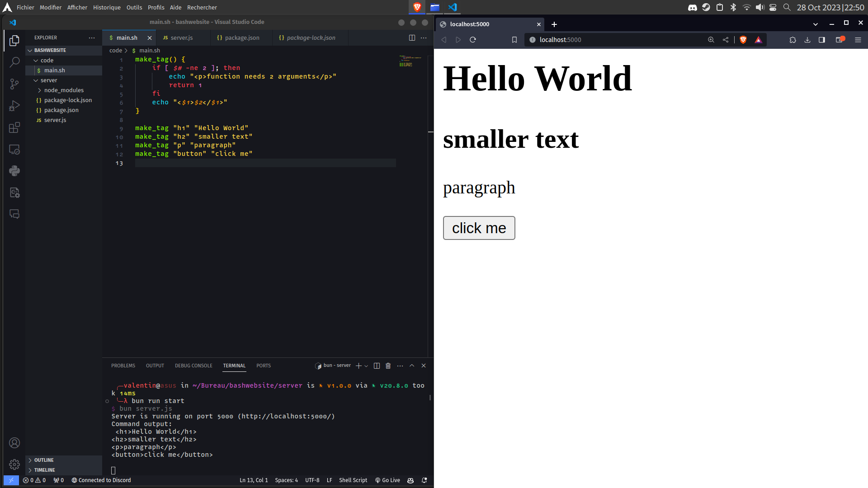This screenshot has height=488, width=868.
Task: Select the More Actions icon in terminal
Action: (x=400, y=365)
